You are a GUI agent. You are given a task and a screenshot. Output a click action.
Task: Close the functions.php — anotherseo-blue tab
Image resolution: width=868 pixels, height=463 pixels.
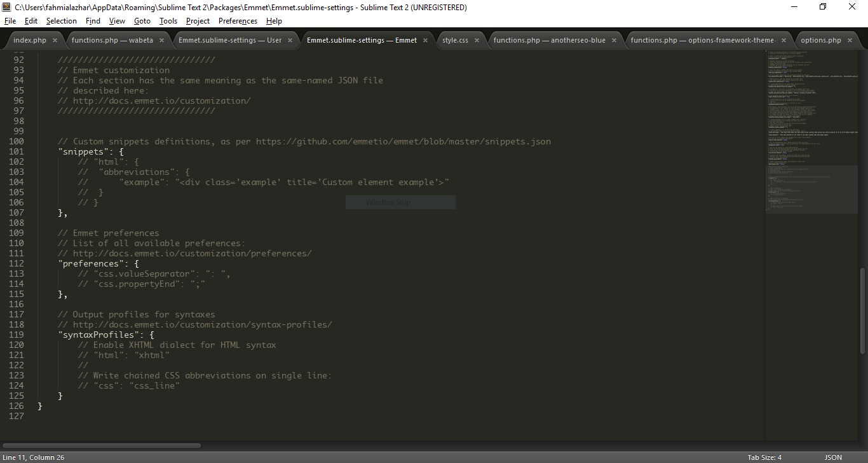(614, 40)
